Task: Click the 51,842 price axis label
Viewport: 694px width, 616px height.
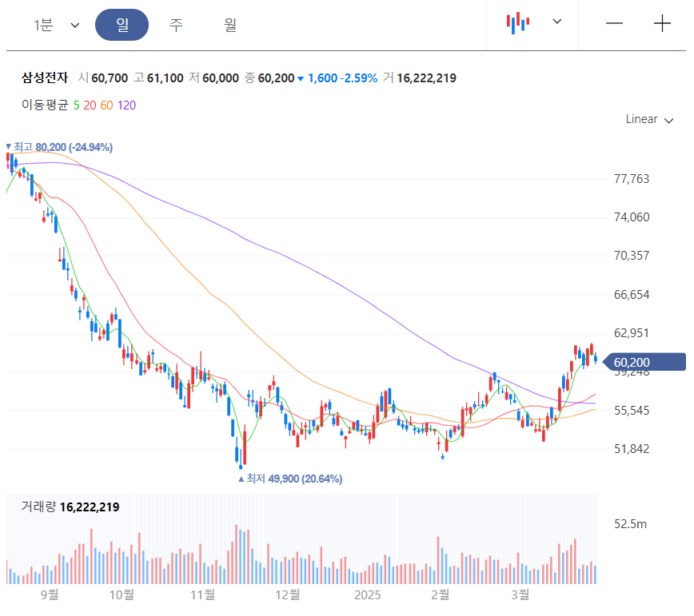Action: tap(632, 449)
